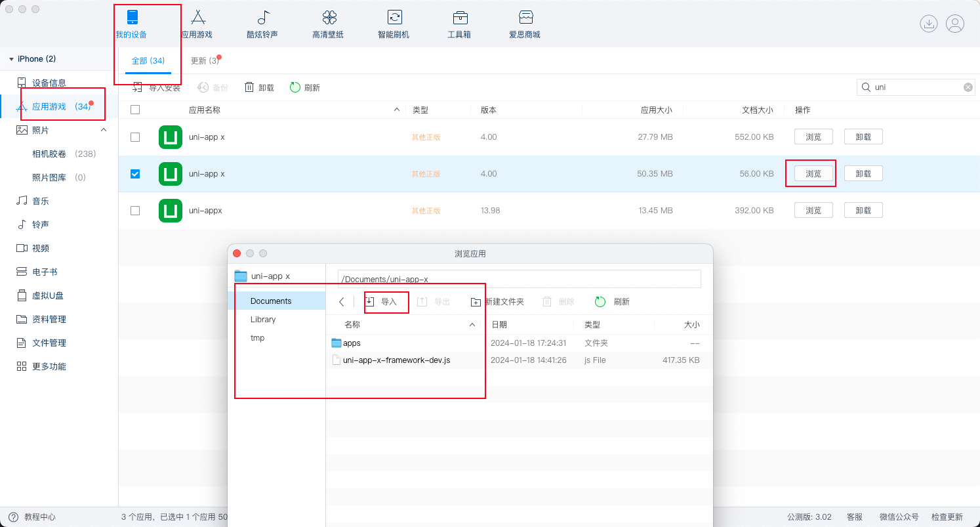This screenshot has width=980, height=527.
Task: Open the 酷炫铃声 ringtones section
Action: tap(262, 24)
